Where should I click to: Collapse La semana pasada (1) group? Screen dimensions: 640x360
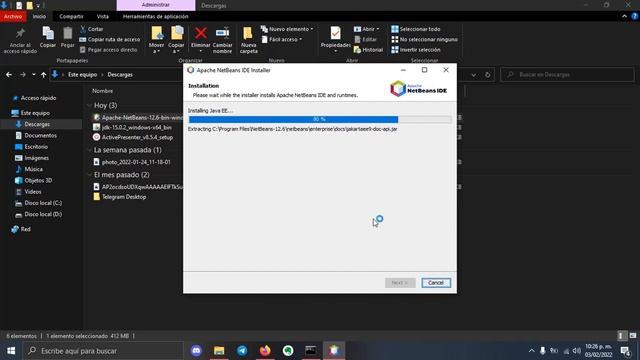89,150
